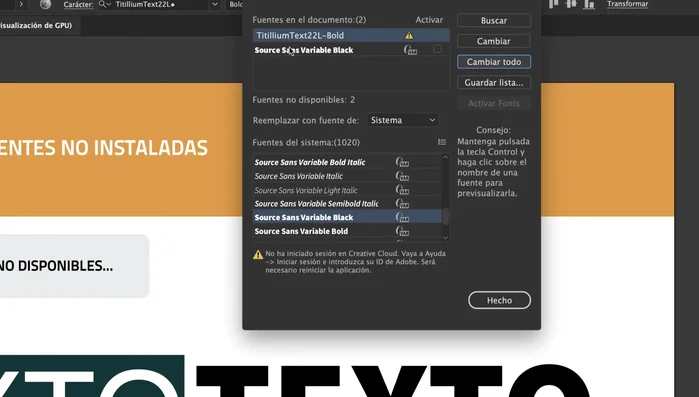Image resolution: width=699 pixels, height=397 pixels.
Task: Click the Hecho button
Action: pos(499,300)
